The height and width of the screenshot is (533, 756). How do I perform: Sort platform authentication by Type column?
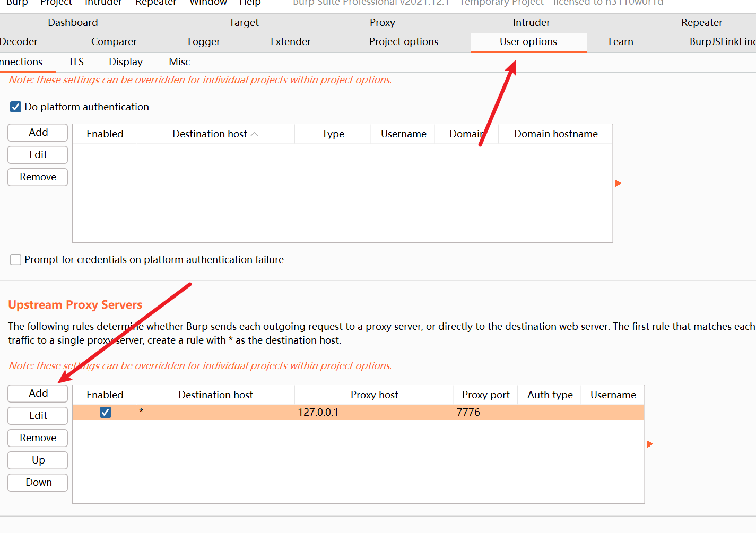point(333,134)
